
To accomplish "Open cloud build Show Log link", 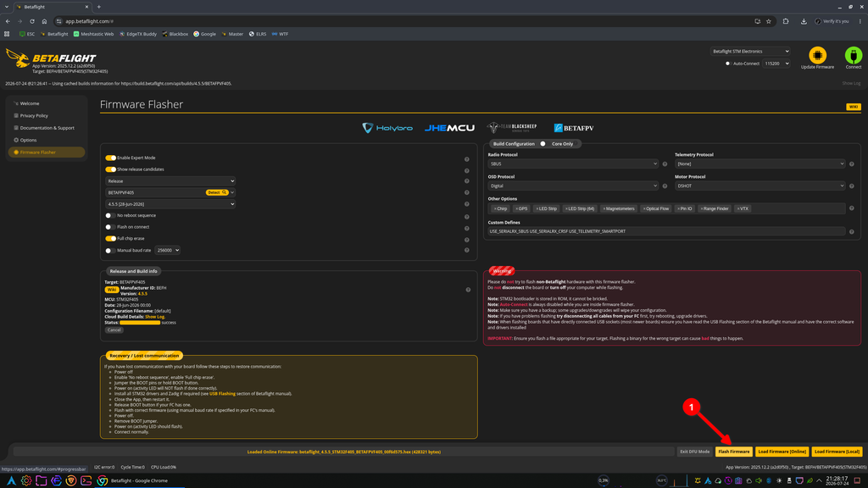I will (x=154, y=317).
